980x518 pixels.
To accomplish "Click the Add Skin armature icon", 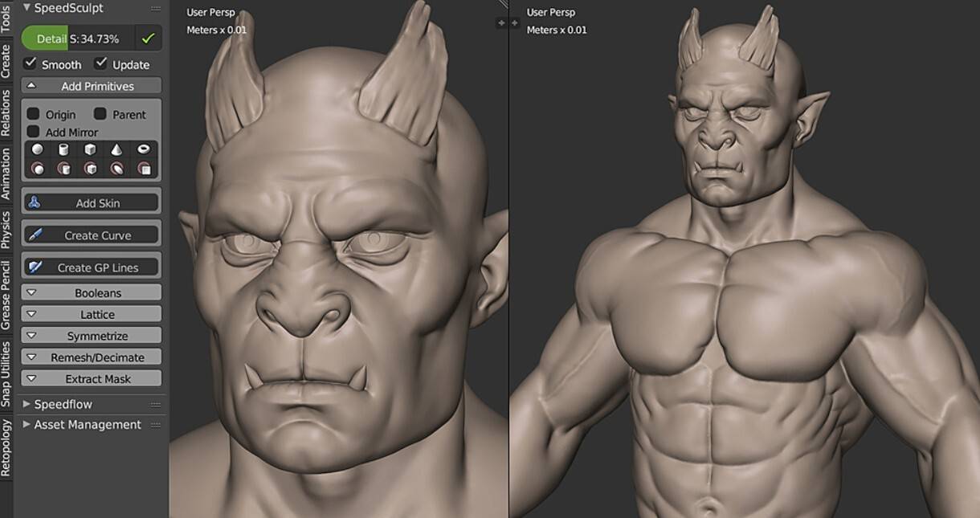I will (33, 202).
